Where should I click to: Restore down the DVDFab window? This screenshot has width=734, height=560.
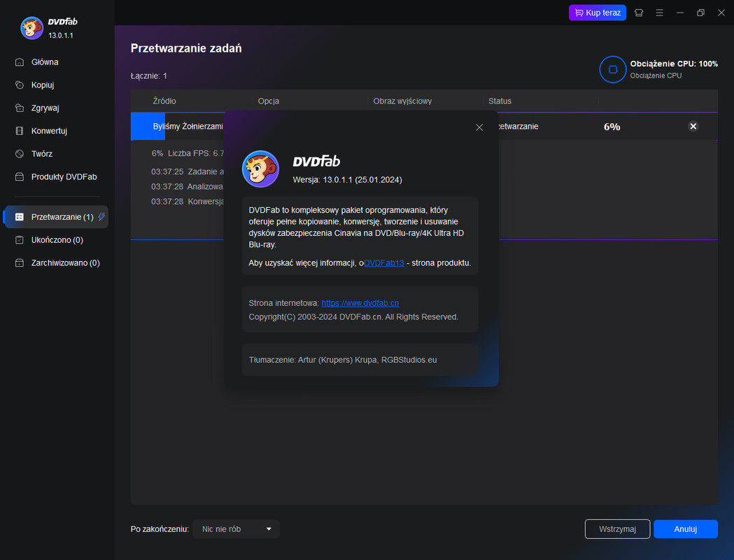(700, 13)
